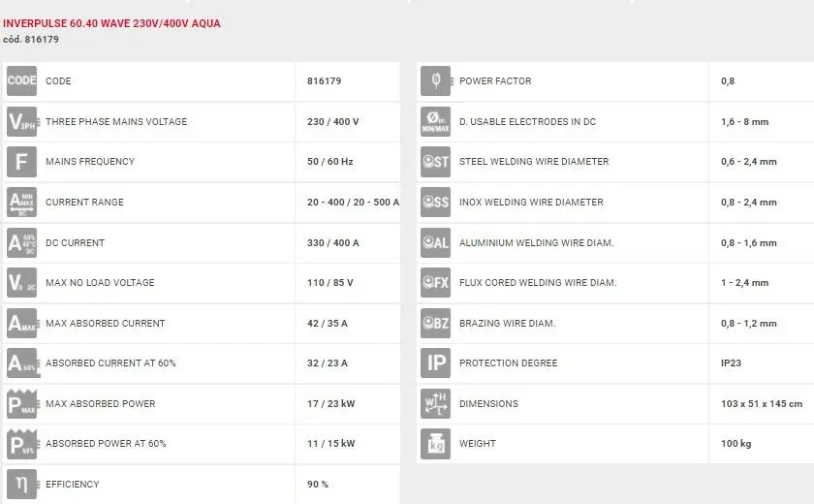Screen dimensions: 814x504
Task: Select the efficiency eta icon
Action: pyautogui.click(x=21, y=484)
